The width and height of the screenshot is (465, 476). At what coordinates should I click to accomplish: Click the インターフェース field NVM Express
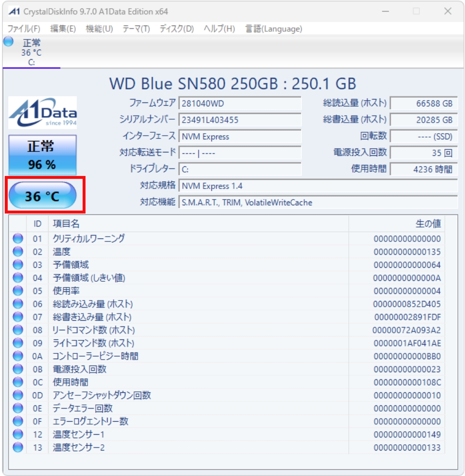pyautogui.click(x=240, y=136)
